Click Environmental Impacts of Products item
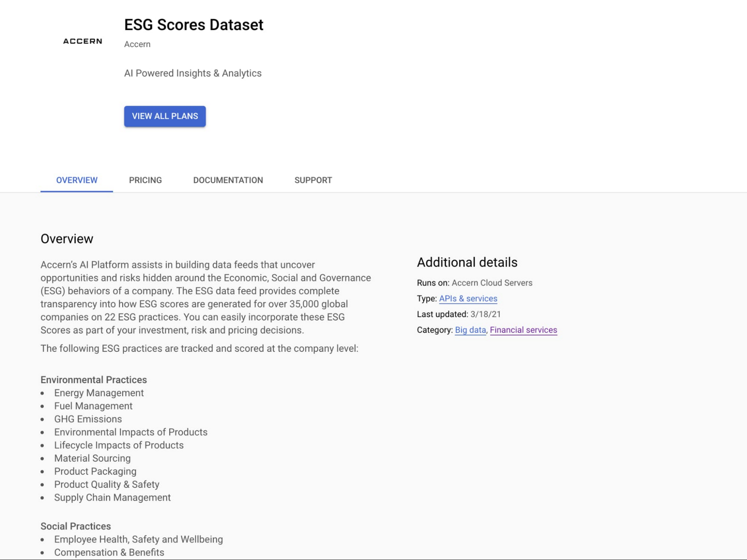 click(131, 432)
